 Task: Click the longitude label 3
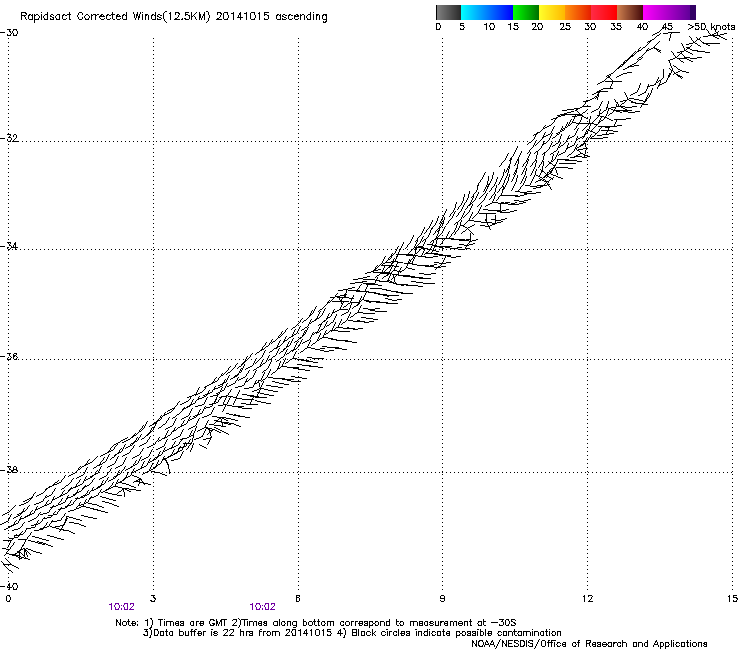pyautogui.click(x=153, y=599)
